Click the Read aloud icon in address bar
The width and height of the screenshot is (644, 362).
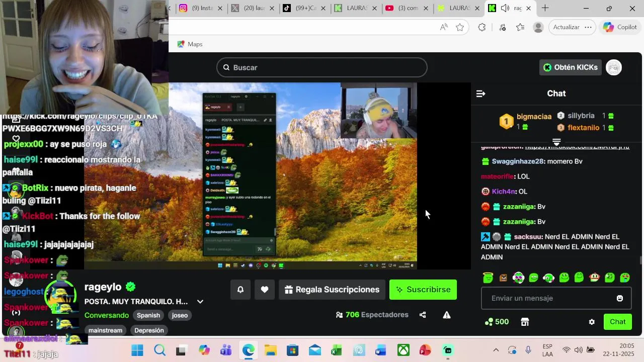(x=444, y=27)
